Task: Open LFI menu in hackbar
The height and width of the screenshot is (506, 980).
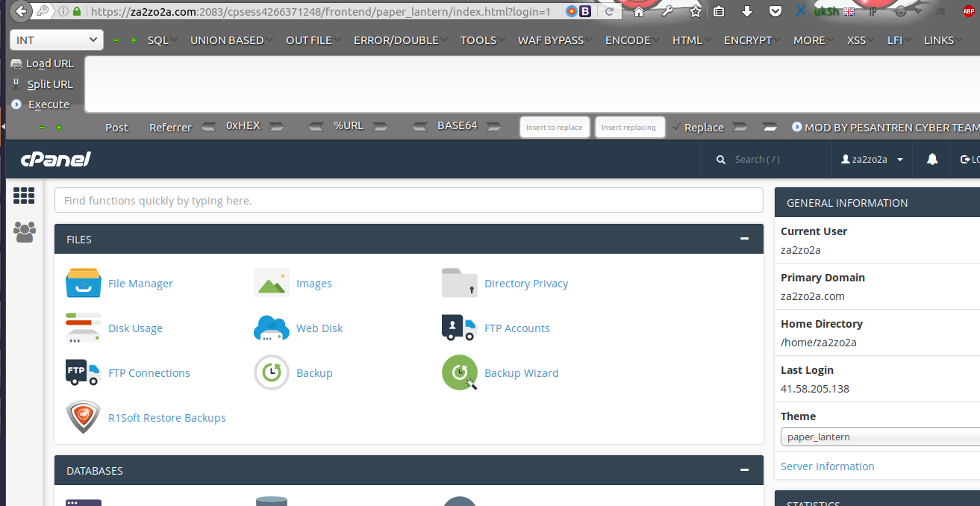Action: tap(899, 40)
